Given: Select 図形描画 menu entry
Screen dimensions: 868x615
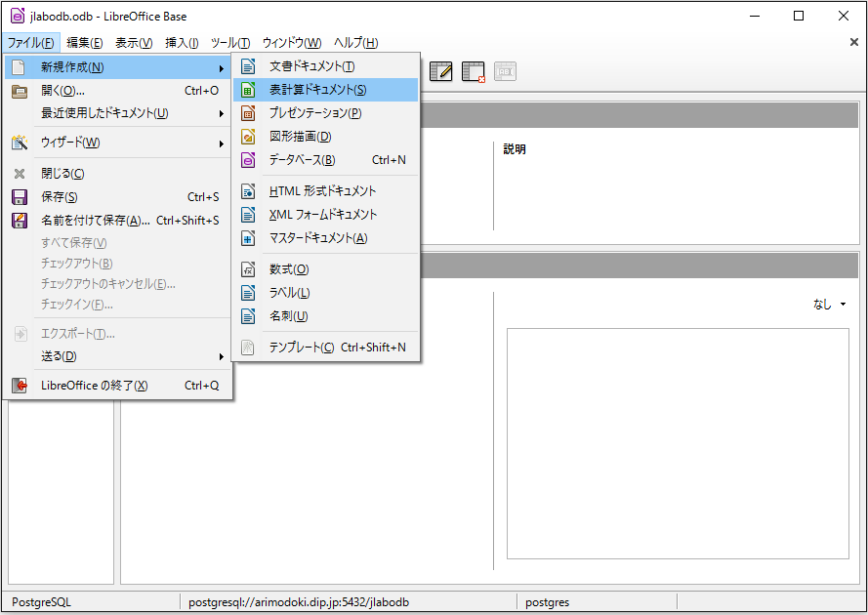Looking at the screenshot, I should (x=325, y=136).
